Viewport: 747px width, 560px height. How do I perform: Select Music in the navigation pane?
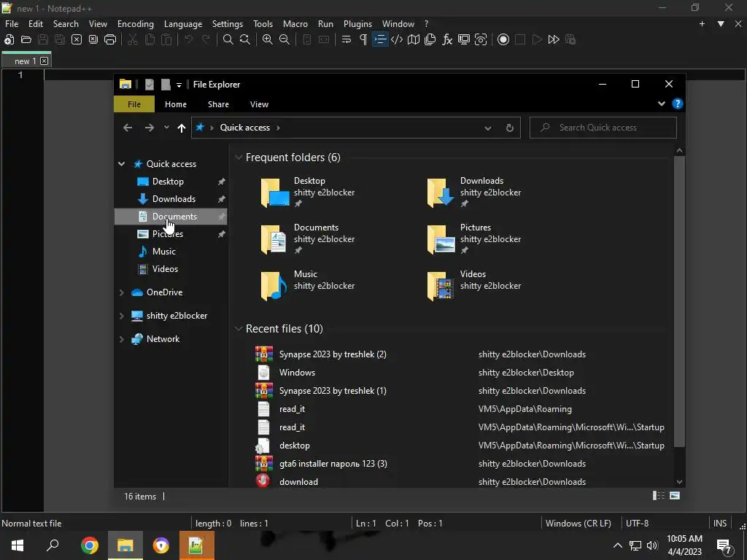point(171,252)
